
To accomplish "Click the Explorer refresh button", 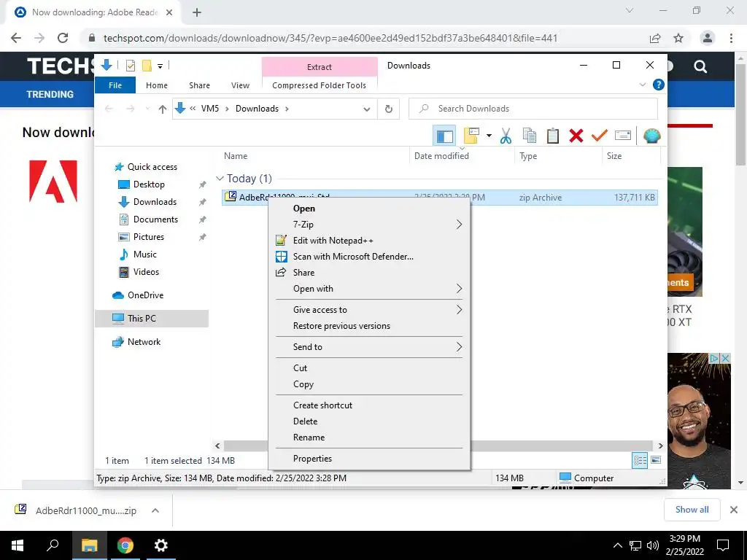I will 389,109.
